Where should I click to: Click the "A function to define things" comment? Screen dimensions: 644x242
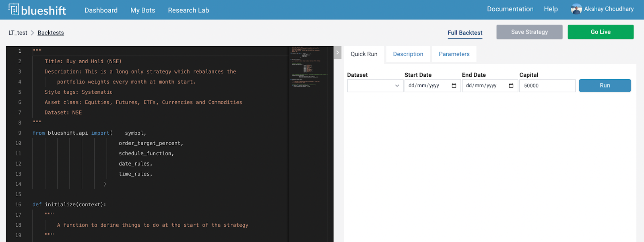point(153,225)
